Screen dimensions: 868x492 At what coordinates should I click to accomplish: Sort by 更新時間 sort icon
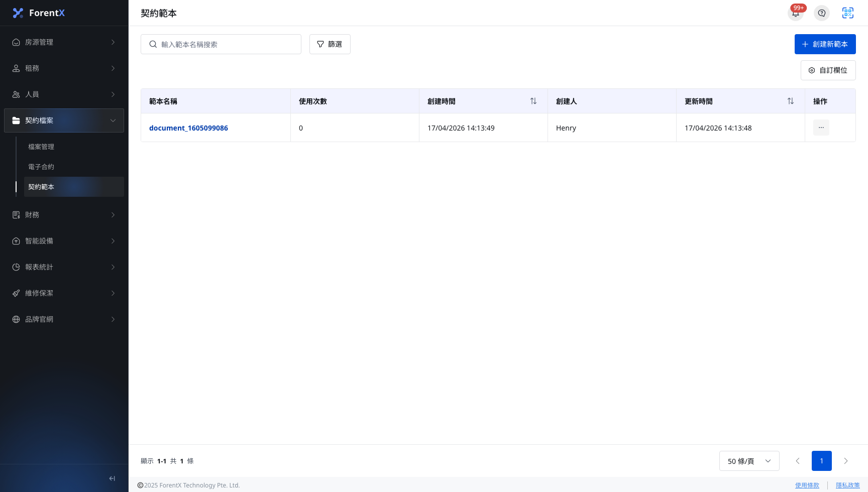(x=791, y=101)
